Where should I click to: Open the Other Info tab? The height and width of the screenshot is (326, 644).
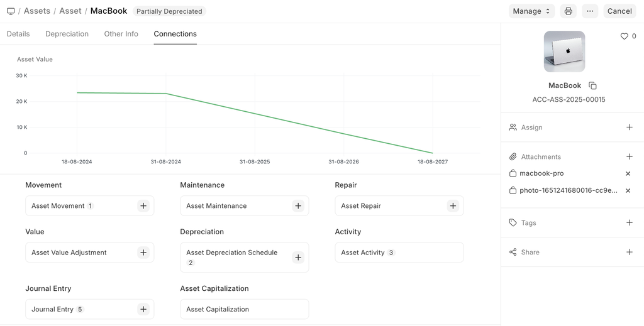[121, 34]
